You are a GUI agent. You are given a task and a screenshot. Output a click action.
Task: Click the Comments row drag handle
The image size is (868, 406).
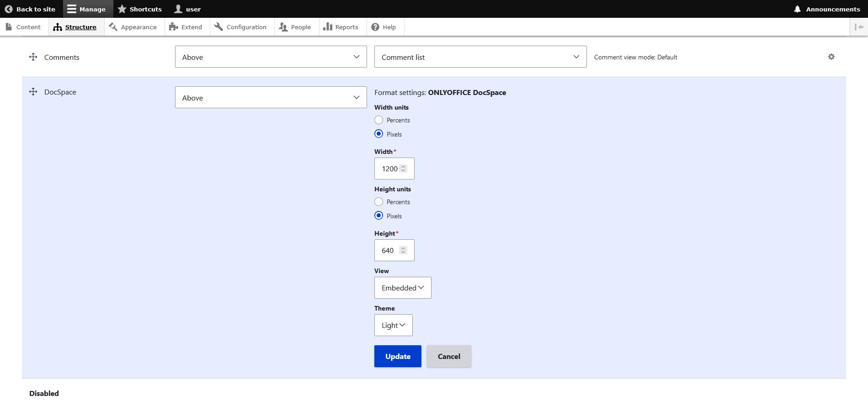click(x=33, y=57)
